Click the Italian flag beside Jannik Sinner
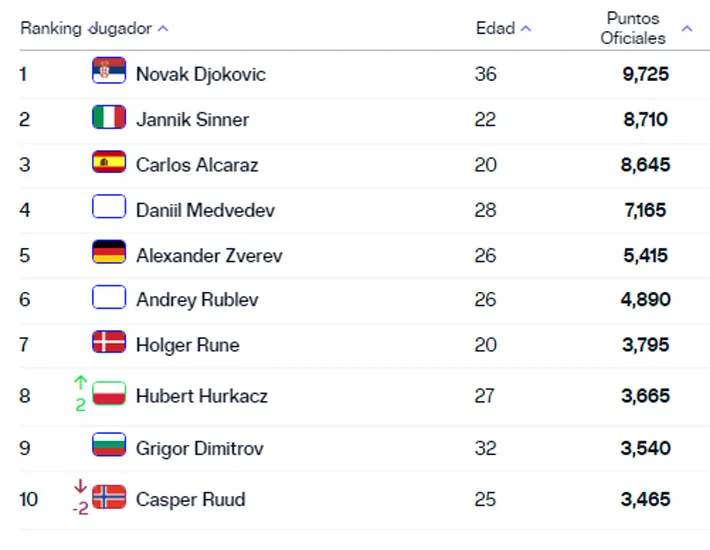The image size is (710, 550). [109, 117]
